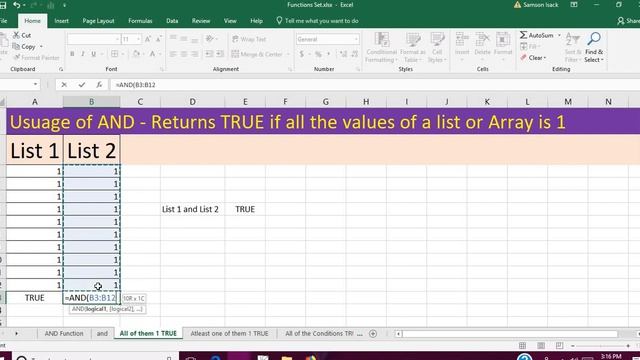Screen dimensions: 640x360
Task: Click Merge & Center
Action: point(257,54)
